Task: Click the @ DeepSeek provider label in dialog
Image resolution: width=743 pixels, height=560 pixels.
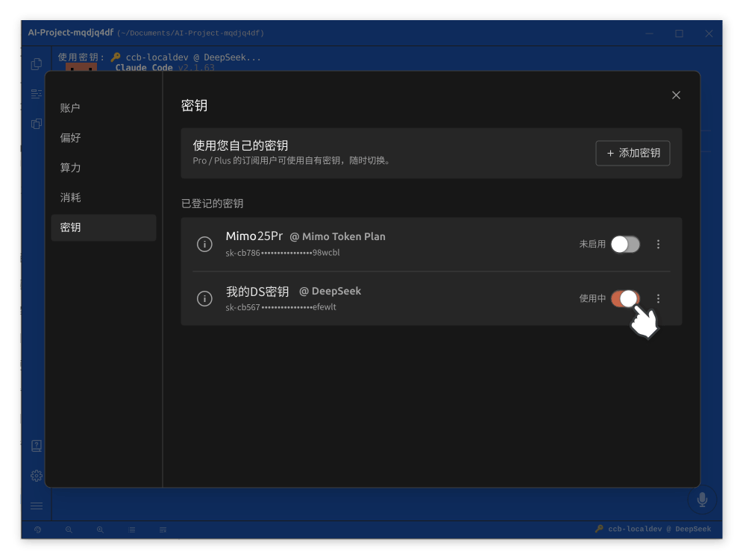Action: click(330, 292)
